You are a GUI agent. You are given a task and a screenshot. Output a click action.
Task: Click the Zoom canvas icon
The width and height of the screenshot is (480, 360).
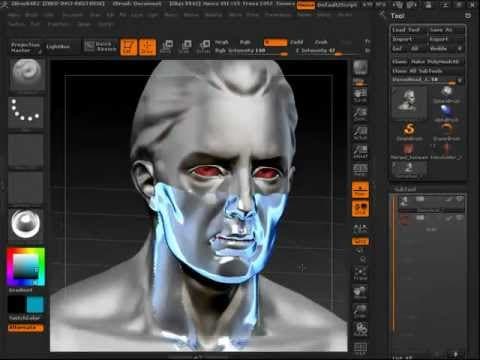[360, 114]
